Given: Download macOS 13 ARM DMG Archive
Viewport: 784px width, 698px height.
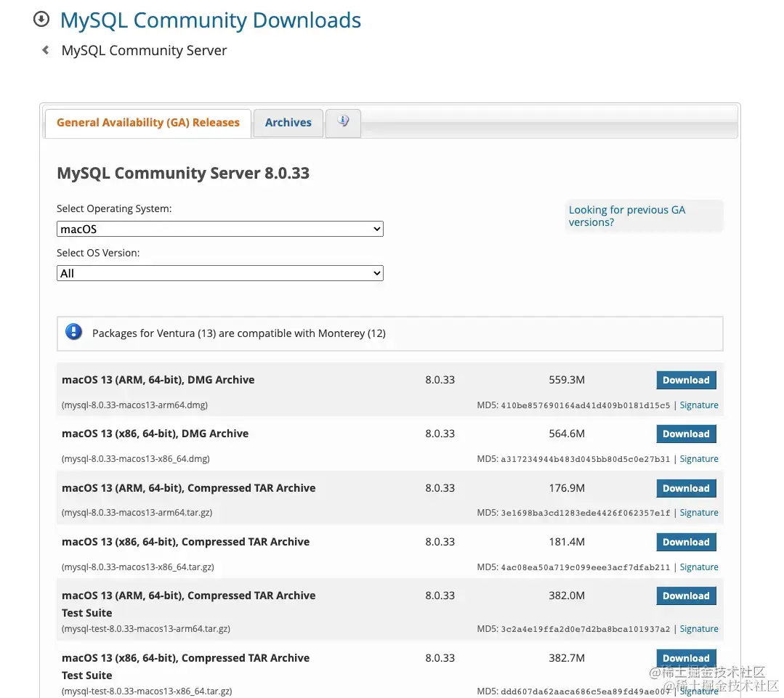Looking at the screenshot, I should [686, 380].
